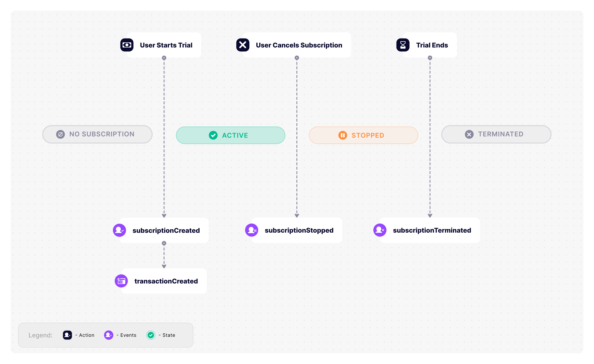Click the connector dot below subscriptionCreated
This screenshot has width=594, height=364.
click(x=164, y=243)
